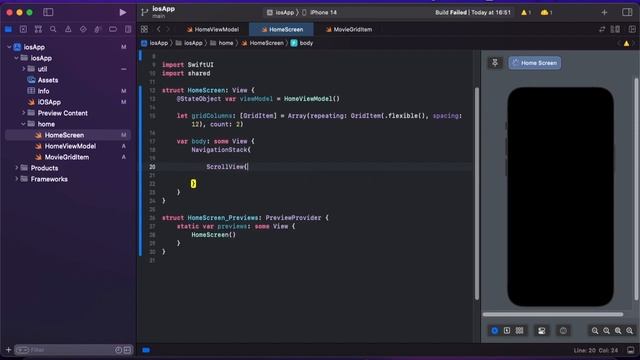Collapse the iosApp group folder
This screenshot has width=640, height=360.
16,58
